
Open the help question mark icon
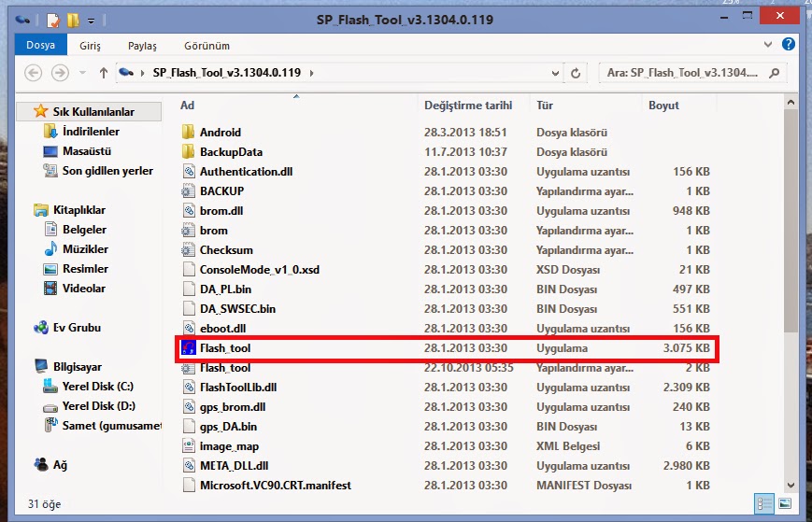[x=789, y=44]
